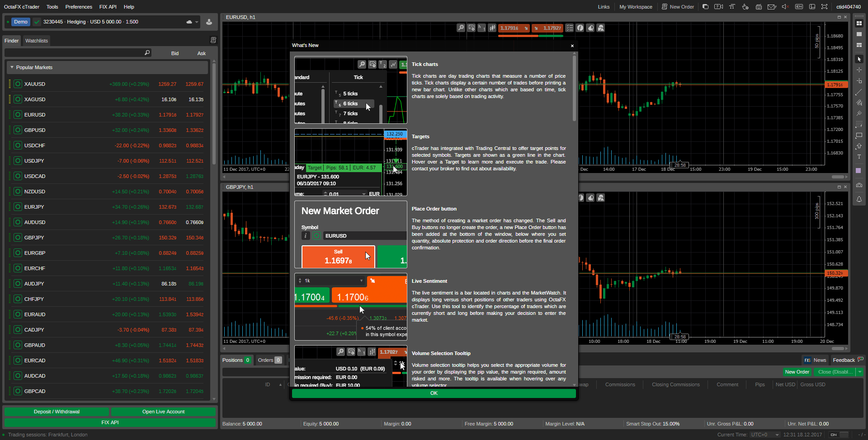Image resolution: width=868 pixels, height=440 pixels.
Task: Switch to the Watchlists tab
Action: click(37, 41)
